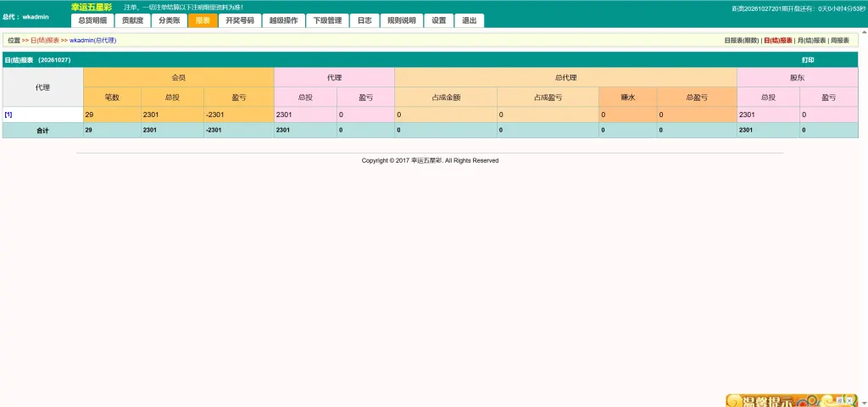The image size is (868, 407).
Task: Open the 规则说明 tab
Action: (401, 20)
